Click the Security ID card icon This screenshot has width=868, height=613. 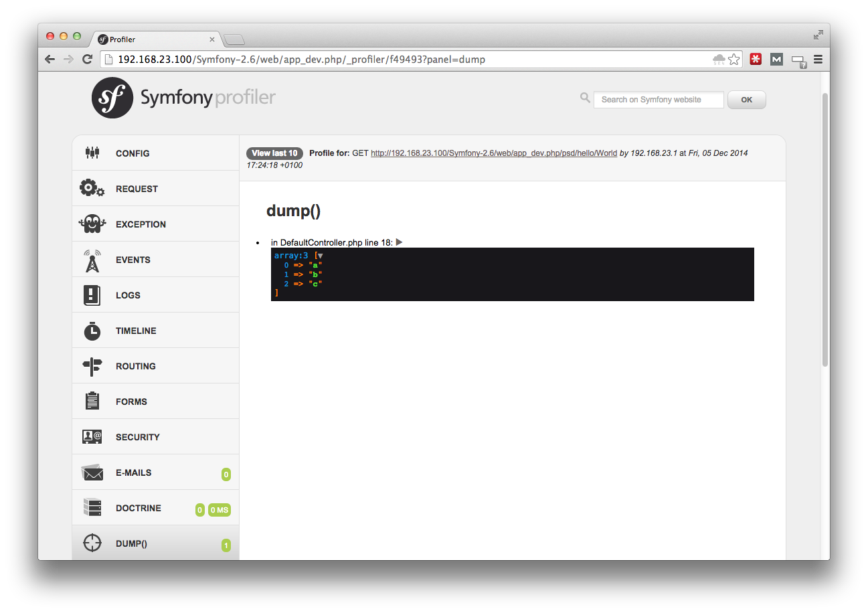tap(92, 436)
